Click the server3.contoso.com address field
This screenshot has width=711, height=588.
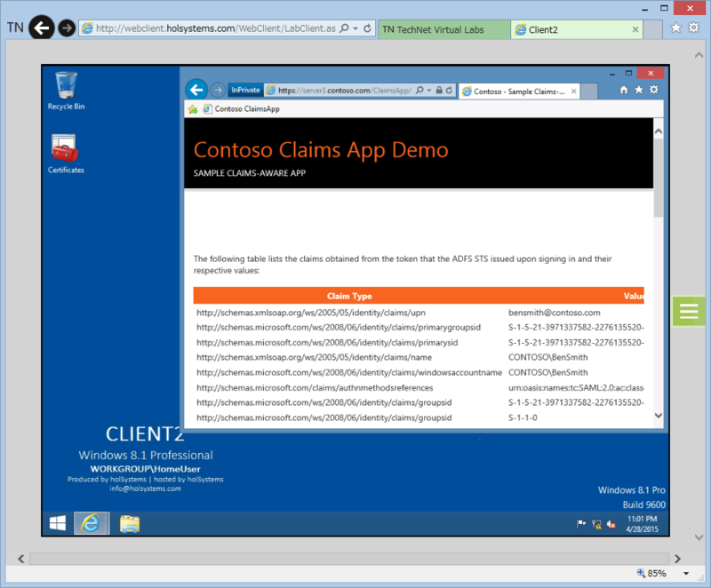[345, 91]
